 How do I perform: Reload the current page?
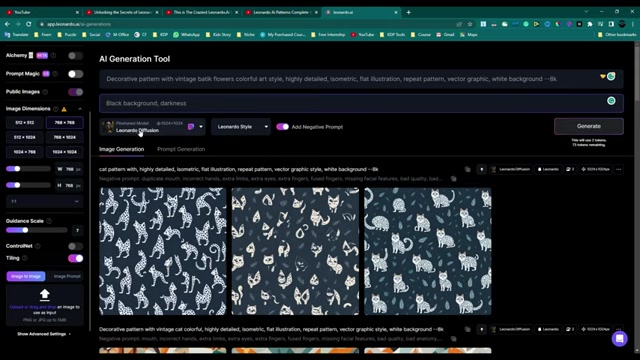[29, 24]
